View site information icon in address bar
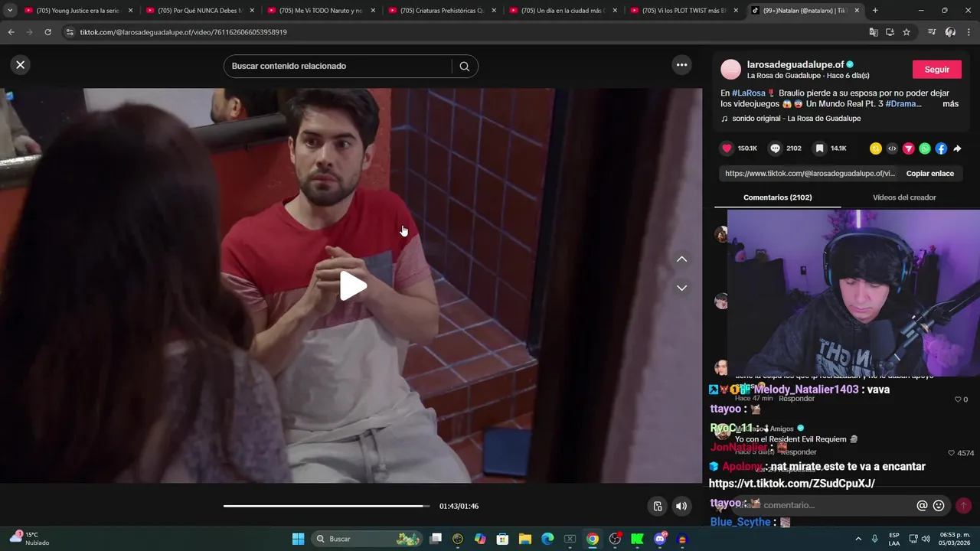Image resolution: width=980 pixels, height=551 pixels. tap(70, 32)
